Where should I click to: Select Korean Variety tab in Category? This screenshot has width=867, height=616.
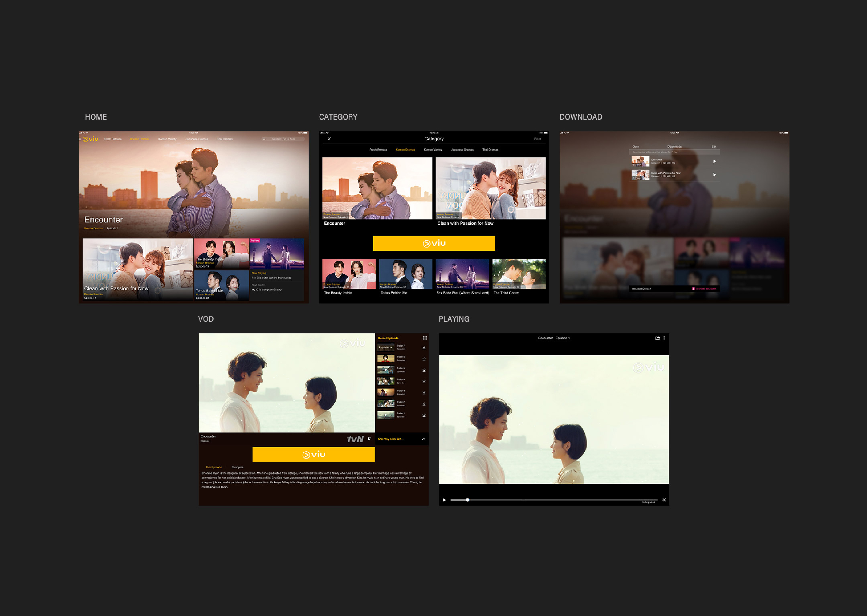tap(433, 150)
